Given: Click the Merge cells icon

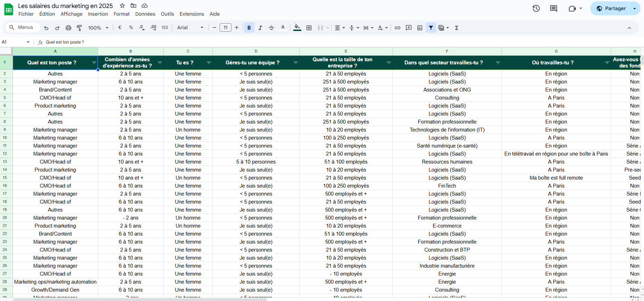Looking at the screenshot, I should point(320,28).
